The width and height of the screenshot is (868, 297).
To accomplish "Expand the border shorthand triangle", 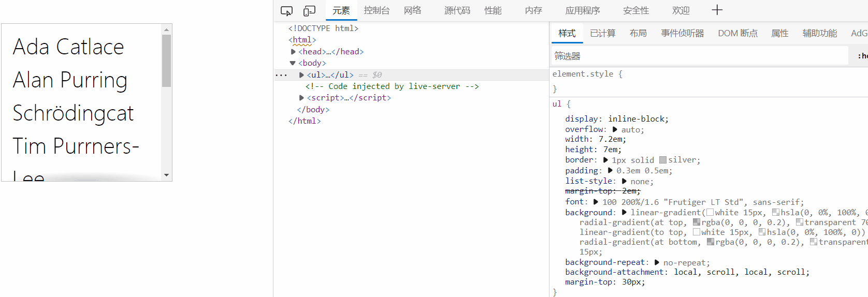I will 605,160.
